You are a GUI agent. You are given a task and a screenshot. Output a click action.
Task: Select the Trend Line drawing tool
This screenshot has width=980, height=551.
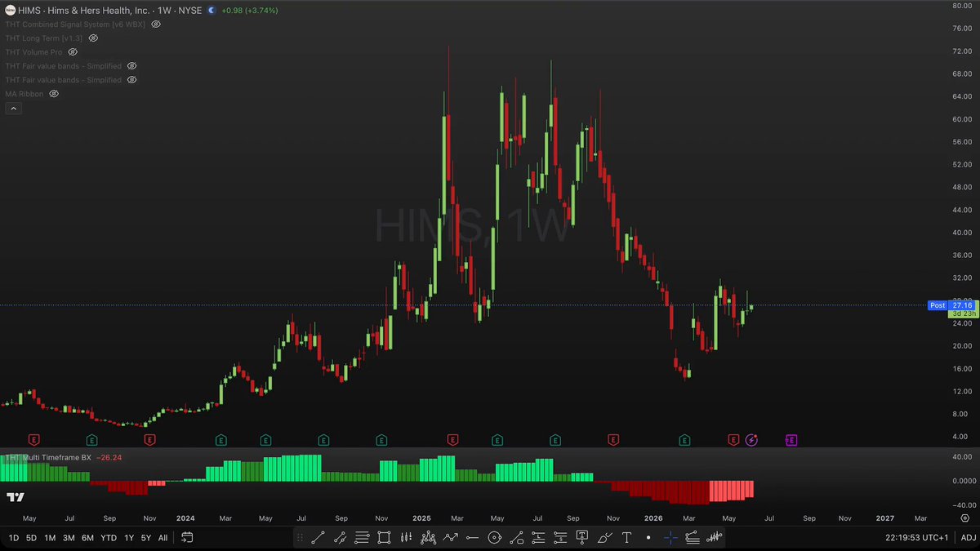[317, 537]
